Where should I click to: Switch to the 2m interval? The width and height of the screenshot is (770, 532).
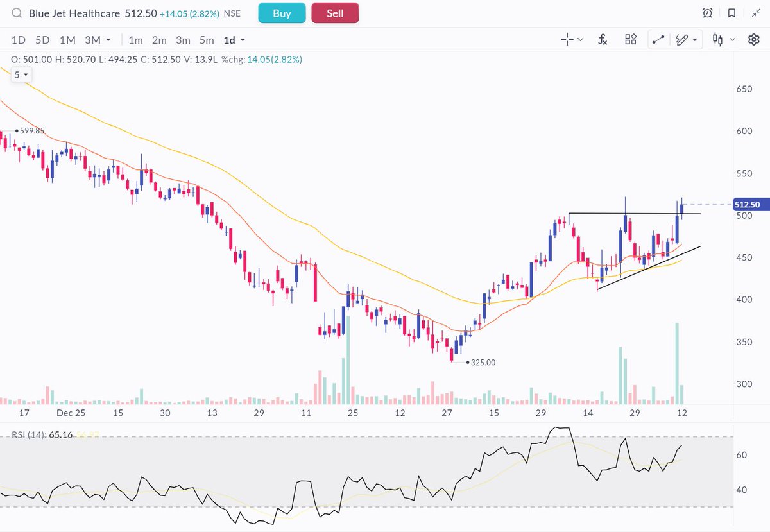pyautogui.click(x=159, y=40)
